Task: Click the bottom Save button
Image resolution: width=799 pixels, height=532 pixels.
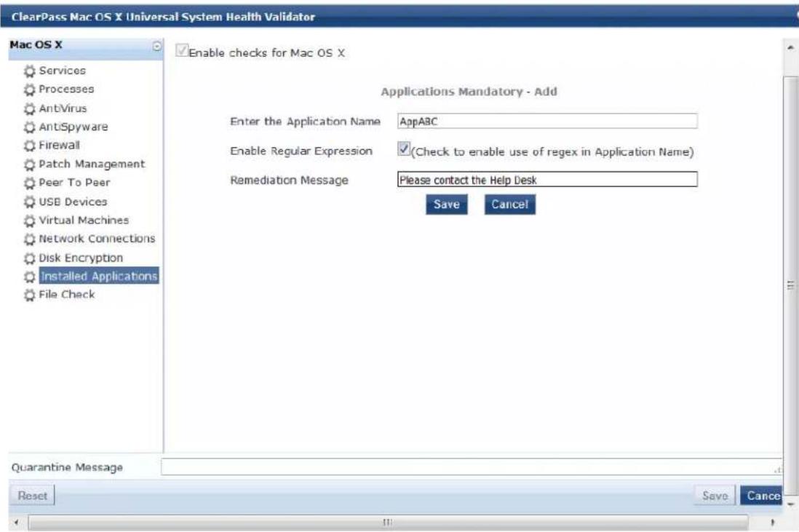Action: pos(715,496)
